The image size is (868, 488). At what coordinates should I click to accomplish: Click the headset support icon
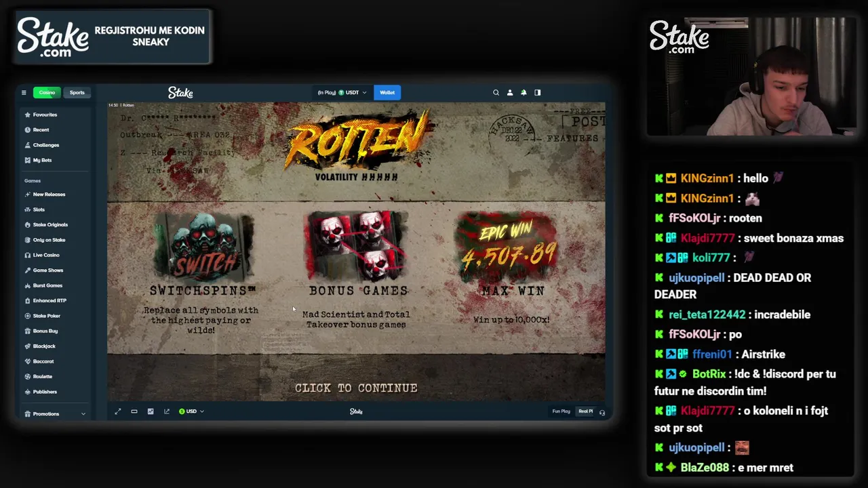pyautogui.click(x=602, y=412)
